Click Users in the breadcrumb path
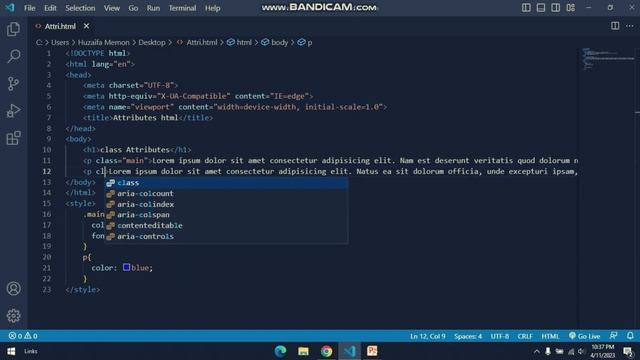This screenshot has width=640, height=360. [x=60, y=42]
